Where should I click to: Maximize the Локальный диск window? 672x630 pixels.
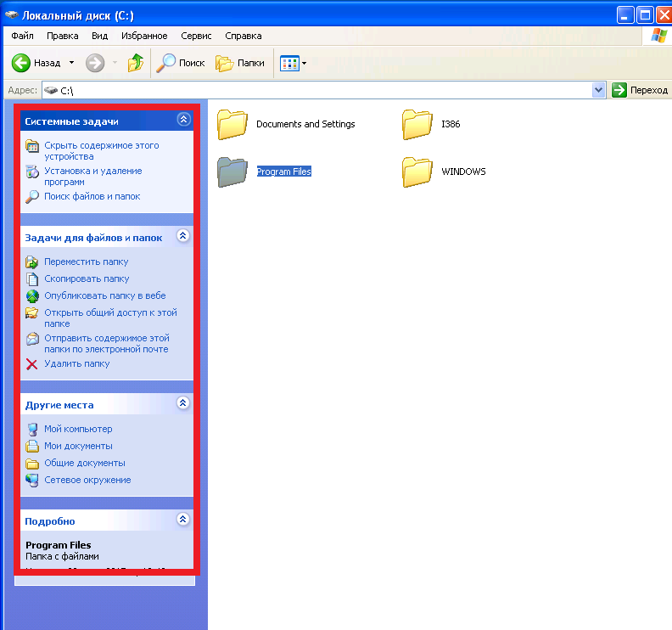(645, 15)
